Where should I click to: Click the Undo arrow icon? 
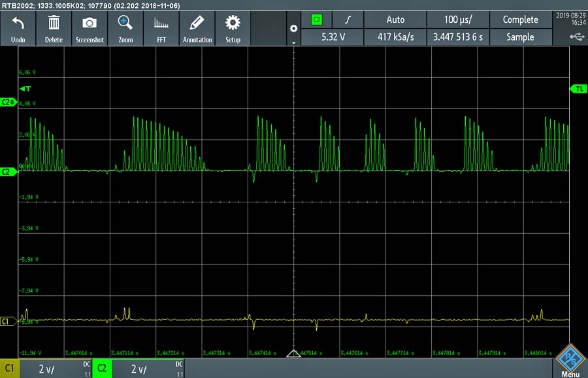(x=18, y=24)
